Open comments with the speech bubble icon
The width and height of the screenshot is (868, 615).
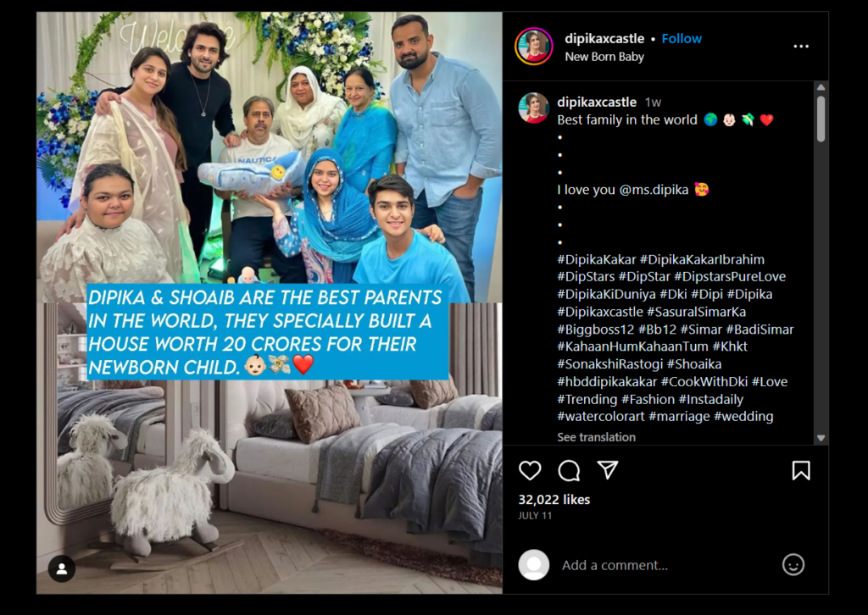[x=569, y=471]
